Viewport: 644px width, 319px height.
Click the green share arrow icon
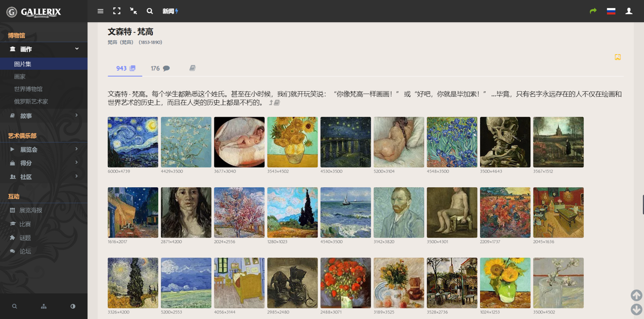click(x=593, y=11)
